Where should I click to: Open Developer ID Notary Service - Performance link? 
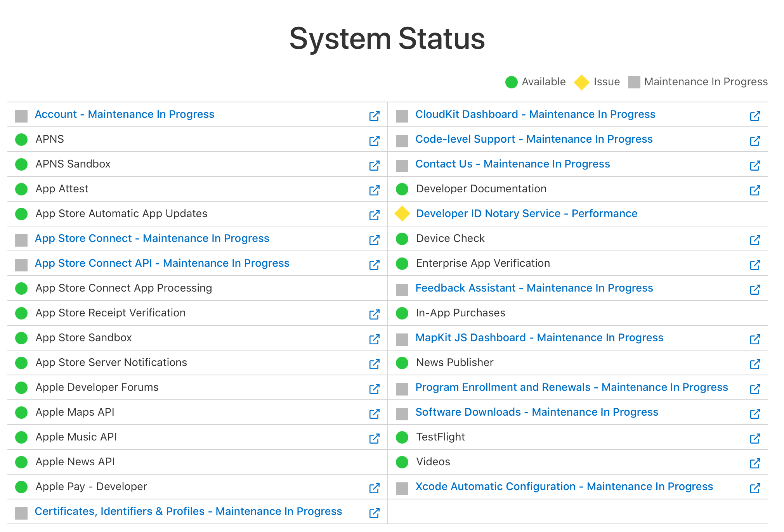pyautogui.click(x=526, y=214)
